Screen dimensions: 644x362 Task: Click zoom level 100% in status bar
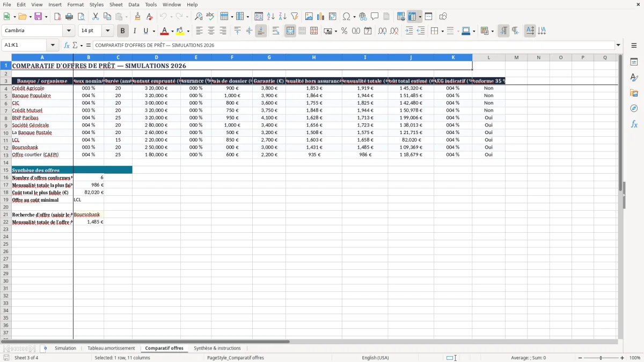pos(635,358)
